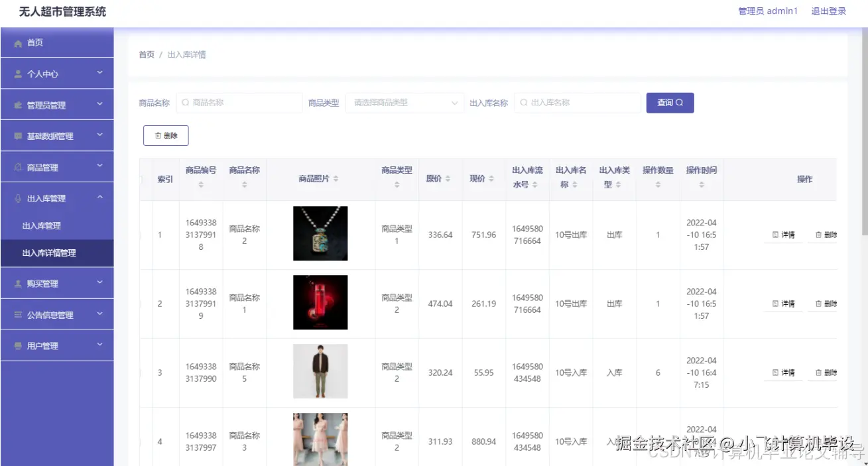Click the icon beside 用户管理
This screenshot has width=868, height=466.
[x=18, y=346]
